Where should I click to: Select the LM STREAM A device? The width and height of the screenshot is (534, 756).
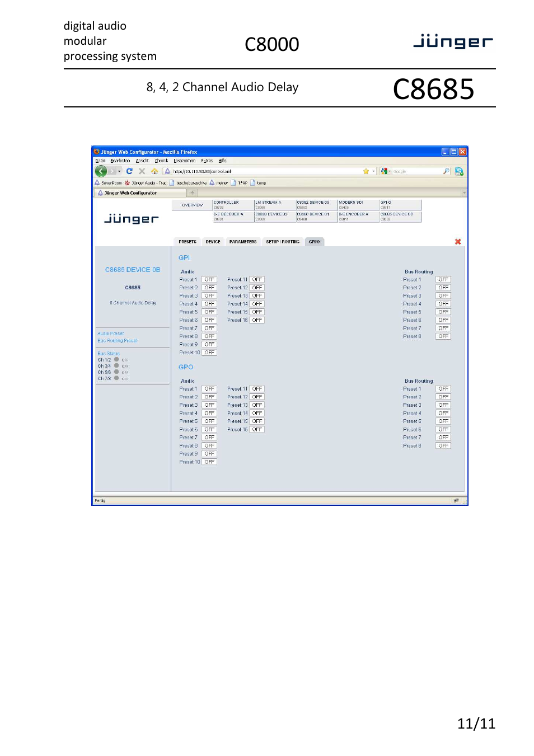tap(275, 205)
